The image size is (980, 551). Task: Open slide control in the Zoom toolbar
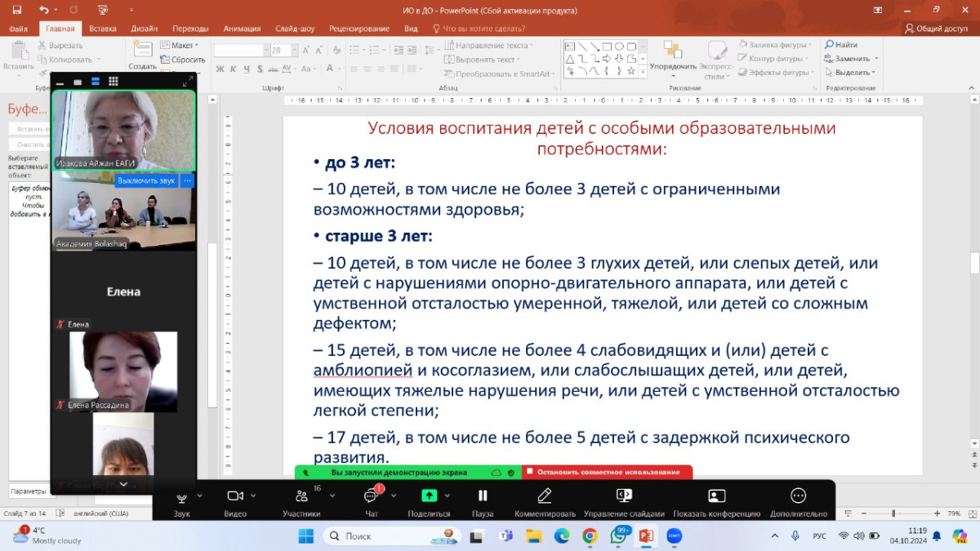tap(624, 496)
